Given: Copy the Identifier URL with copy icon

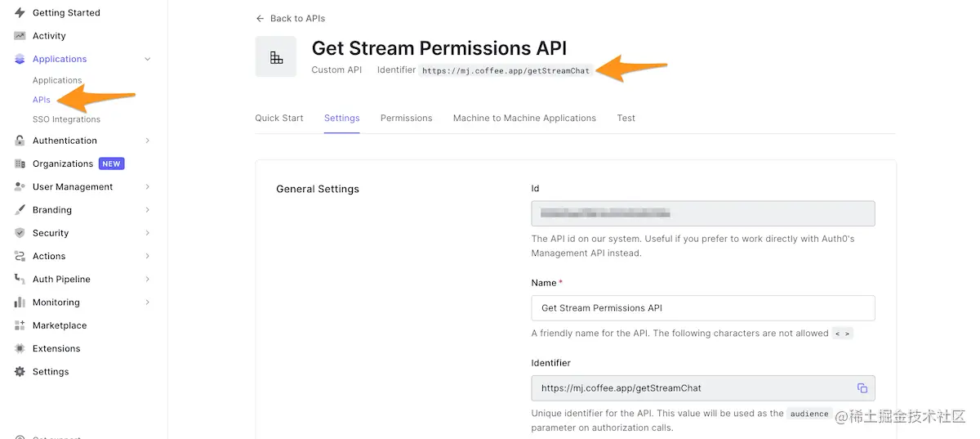Looking at the screenshot, I should (862, 388).
